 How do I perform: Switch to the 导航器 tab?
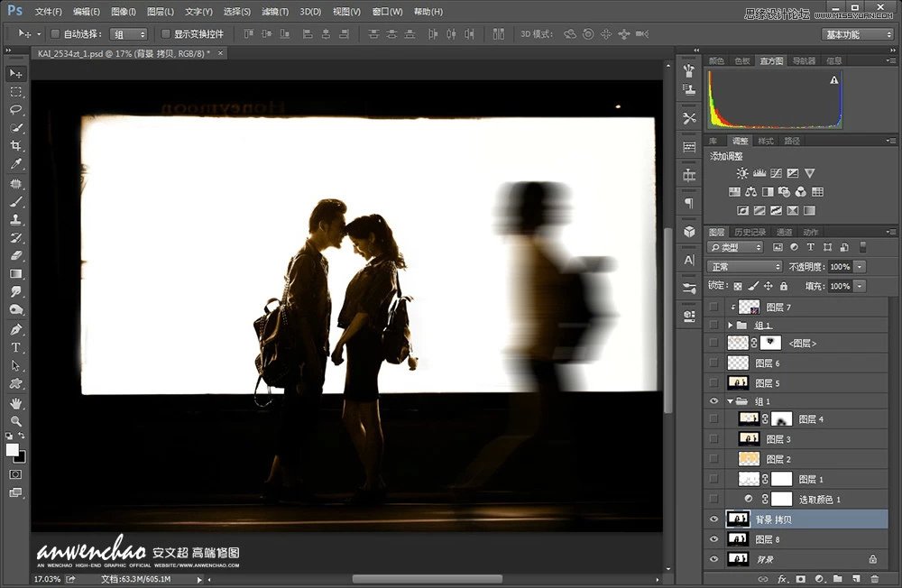(x=804, y=60)
